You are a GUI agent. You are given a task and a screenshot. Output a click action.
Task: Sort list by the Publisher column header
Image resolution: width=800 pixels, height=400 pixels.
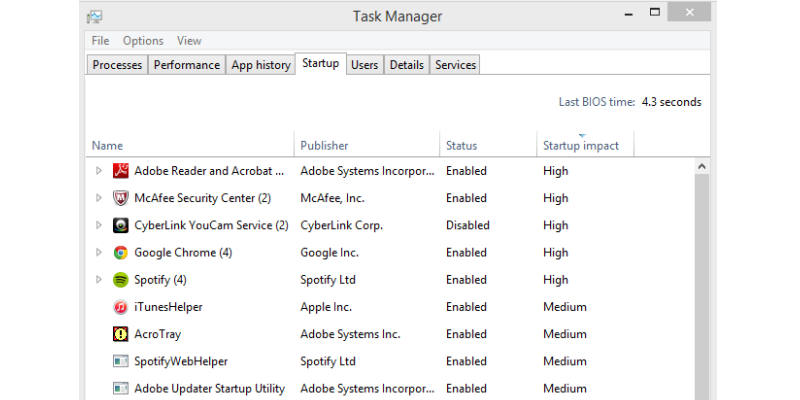(x=367, y=143)
